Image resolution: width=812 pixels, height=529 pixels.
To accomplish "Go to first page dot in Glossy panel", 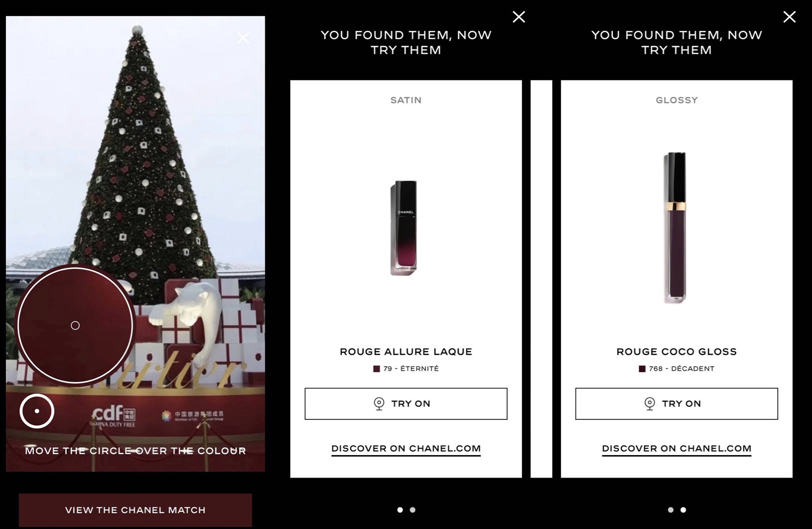I will pos(671,510).
